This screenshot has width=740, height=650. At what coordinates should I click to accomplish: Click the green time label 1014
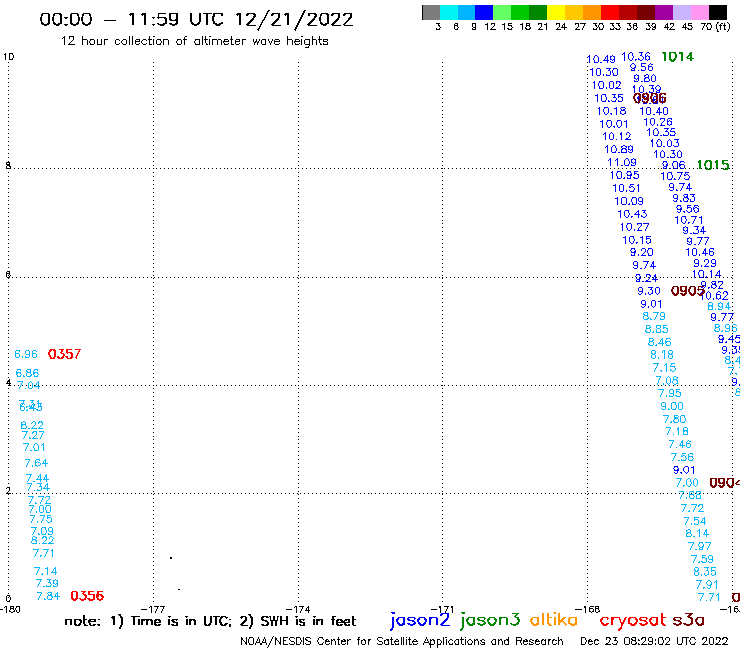(678, 57)
